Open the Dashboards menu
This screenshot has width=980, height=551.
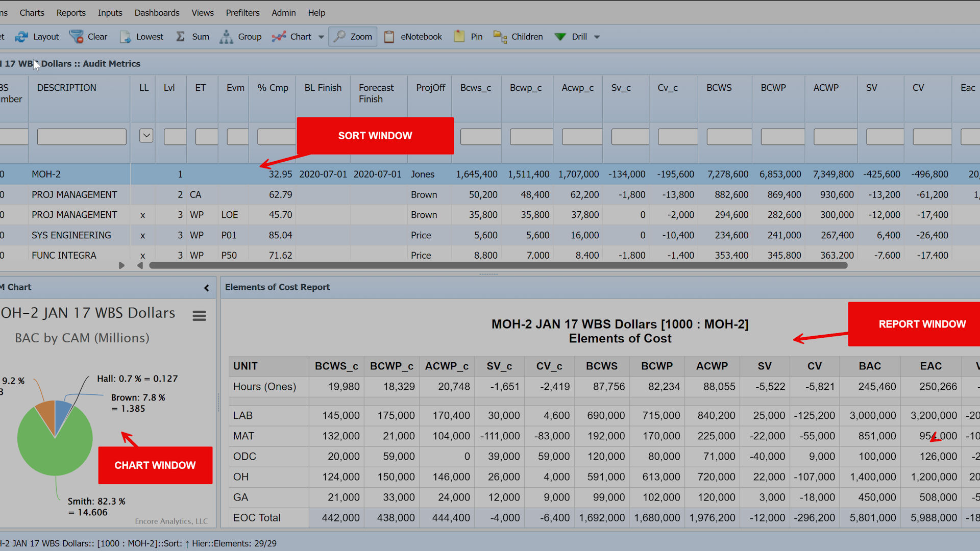157,13
